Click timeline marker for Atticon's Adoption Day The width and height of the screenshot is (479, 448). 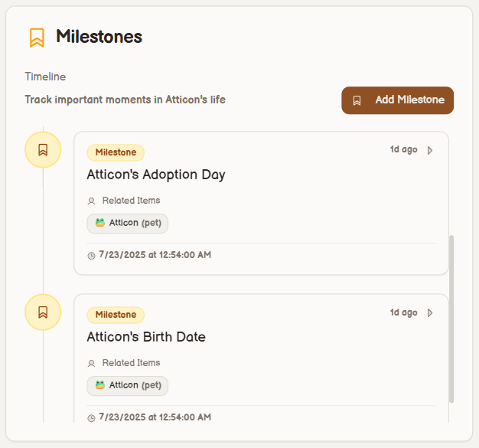43,149
